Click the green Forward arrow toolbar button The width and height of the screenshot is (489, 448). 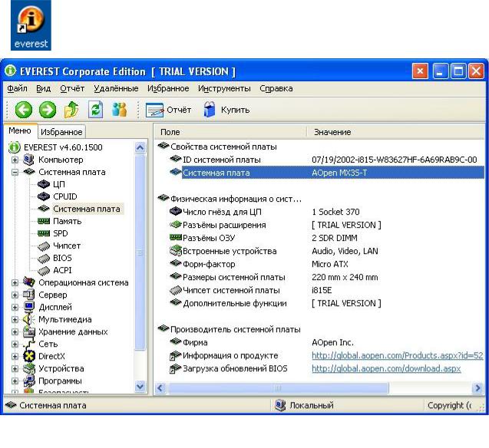48,110
